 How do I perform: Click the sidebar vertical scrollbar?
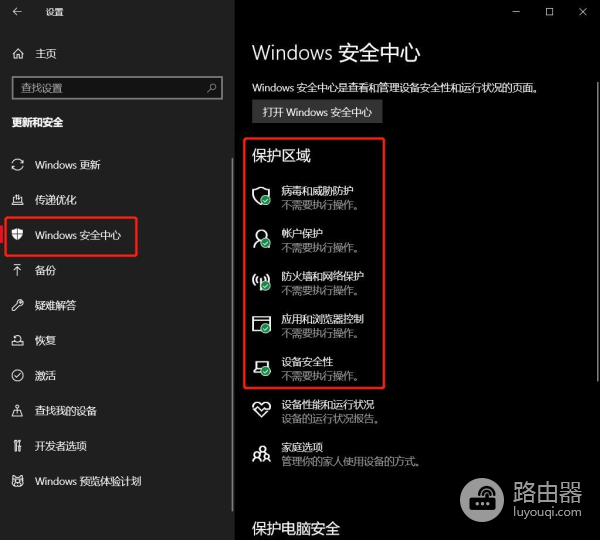pos(232,335)
